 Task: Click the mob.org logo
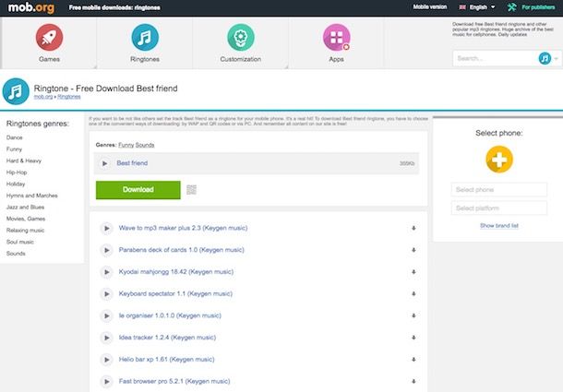coord(31,7)
